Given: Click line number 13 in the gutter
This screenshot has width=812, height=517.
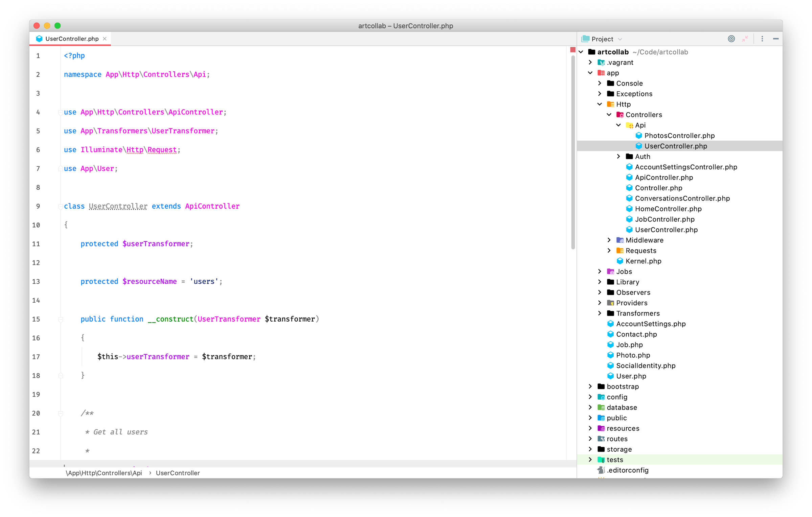Looking at the screenshot, I should [36, 281].
